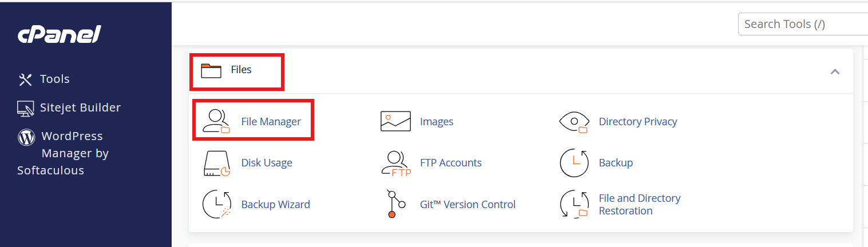
Task: Open the Backup Wizard icon
Action: click(217, 205)
